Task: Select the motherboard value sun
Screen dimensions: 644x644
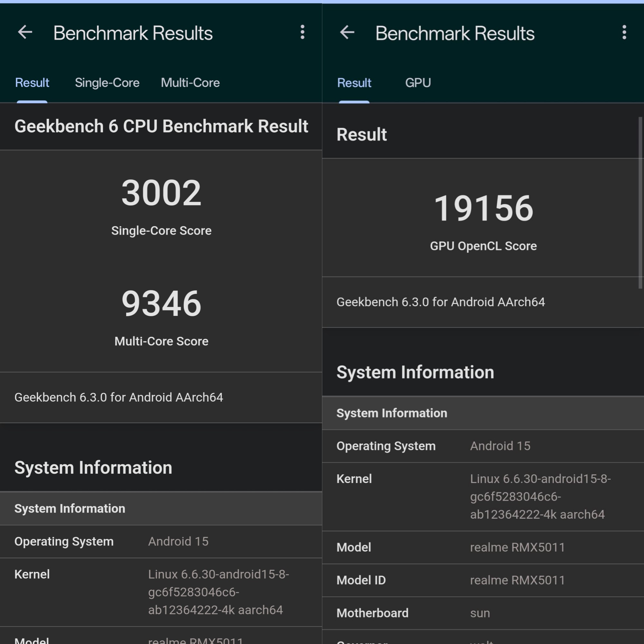Action: click(480, 613)
